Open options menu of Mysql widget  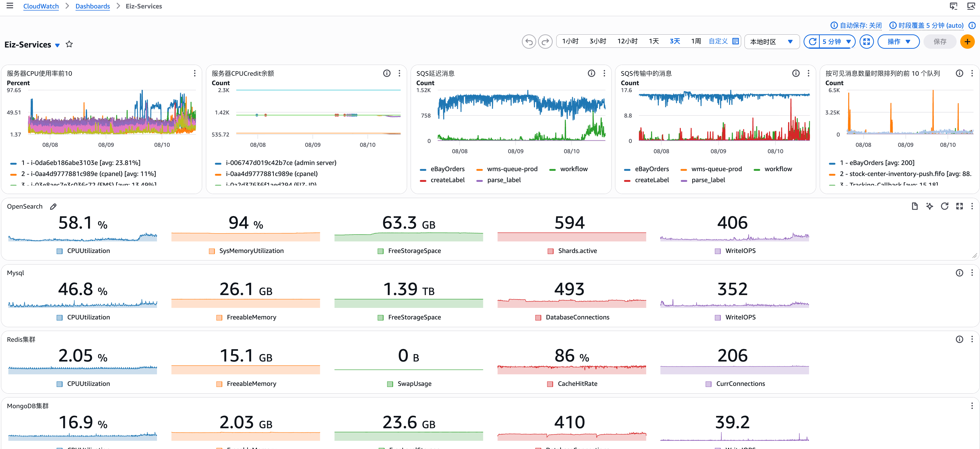click(x=972, y=272)
